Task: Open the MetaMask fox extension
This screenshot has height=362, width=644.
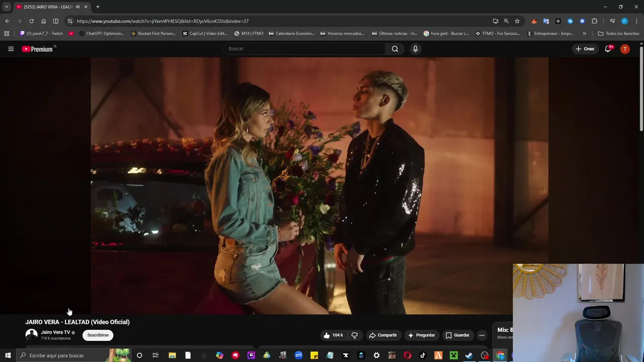Action: click(534, 21)
